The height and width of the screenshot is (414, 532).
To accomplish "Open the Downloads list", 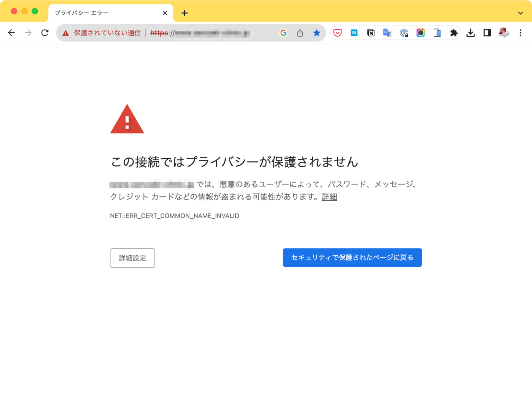I will (471, 33).
